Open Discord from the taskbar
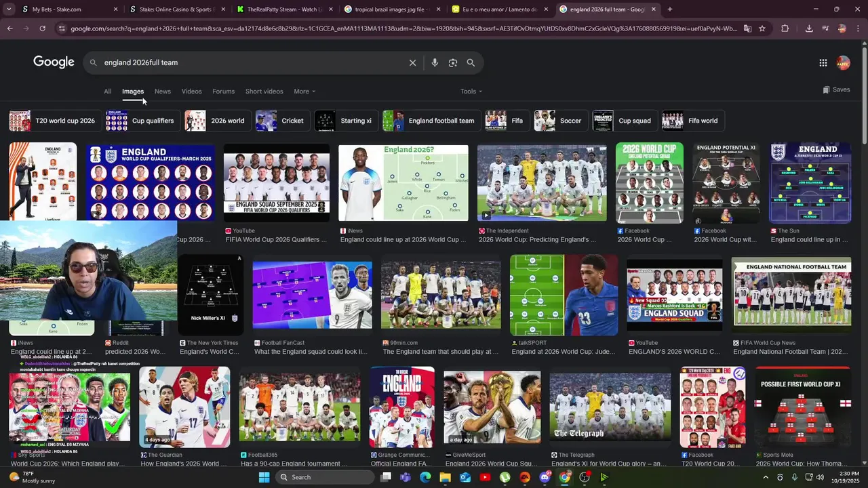The image size is (868, 488). tap(545, 477)
